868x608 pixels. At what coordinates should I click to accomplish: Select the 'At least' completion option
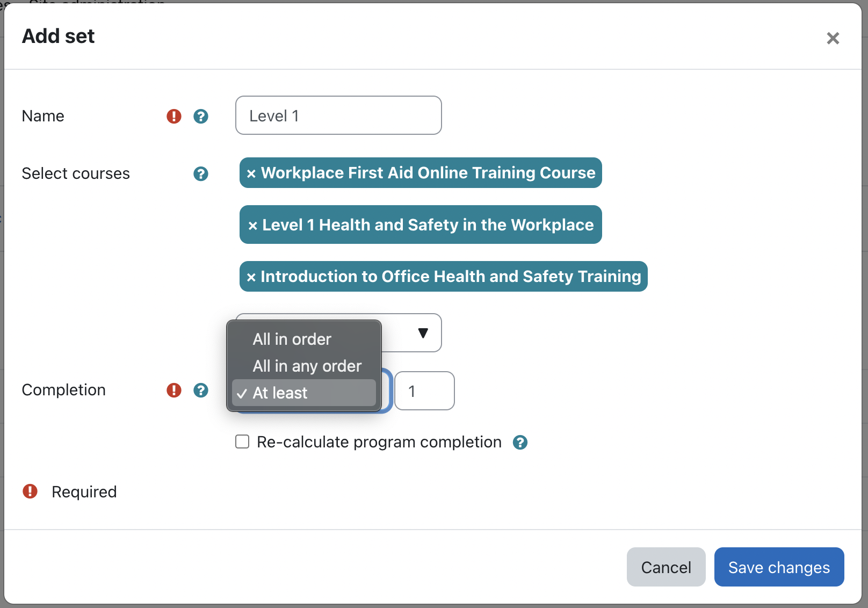point(280,393)
